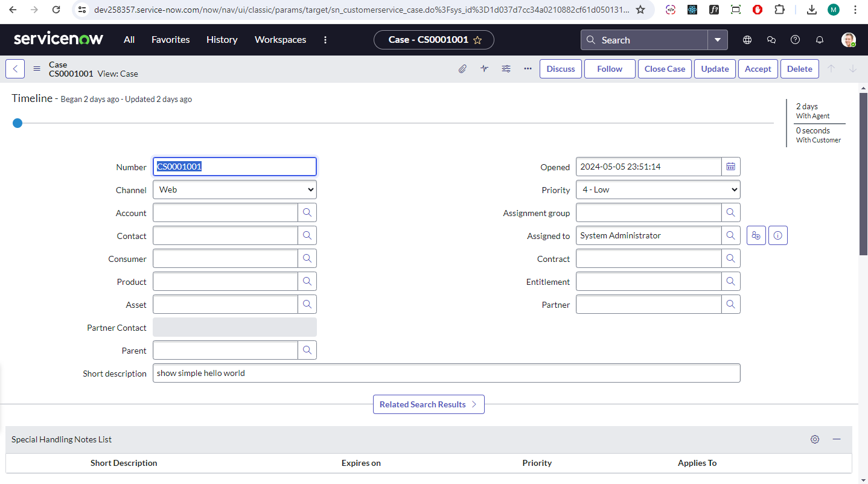The image size is (868, 484).
Task: Open the attachments paperclip icon
Action: click(x=462, y=68)
